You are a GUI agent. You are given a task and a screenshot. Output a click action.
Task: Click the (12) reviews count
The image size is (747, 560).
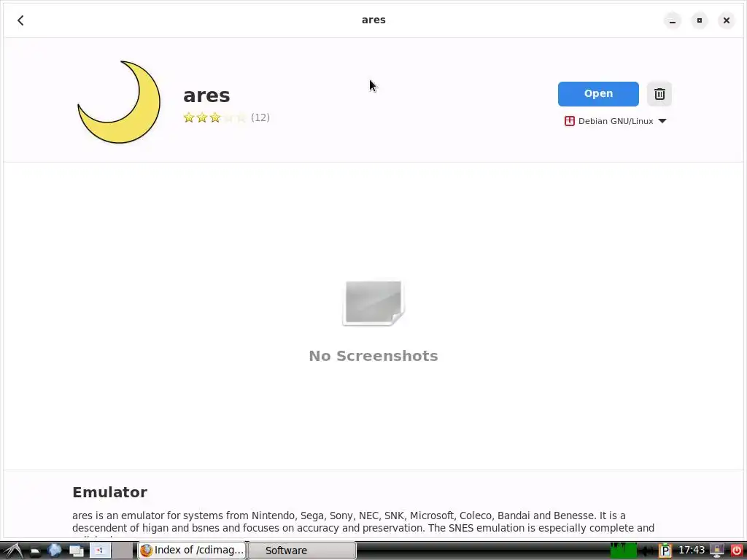coord(260,117)
